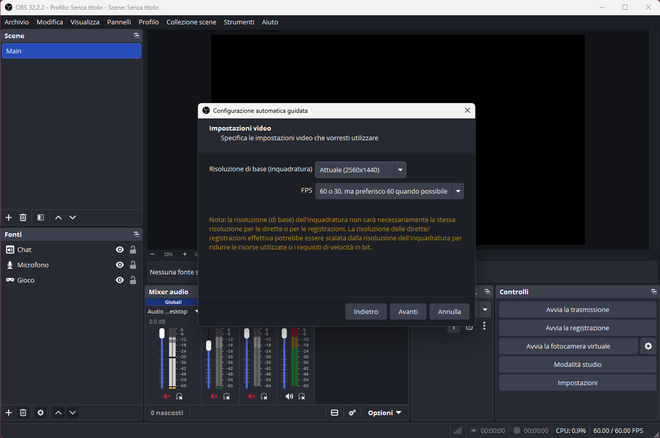Toggle lock on Microfono source
This screenshot has height=438, width=660.
[x=133, y=265]
